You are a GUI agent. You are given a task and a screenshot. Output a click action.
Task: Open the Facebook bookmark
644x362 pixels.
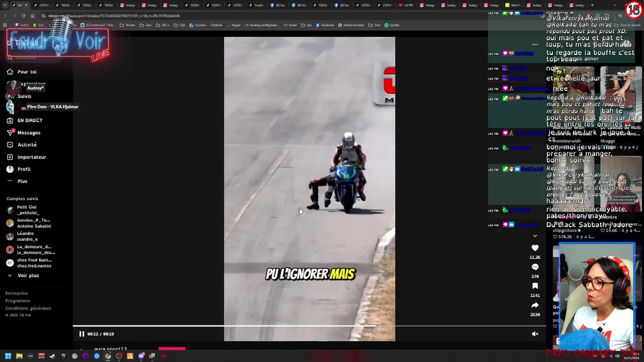325,25
